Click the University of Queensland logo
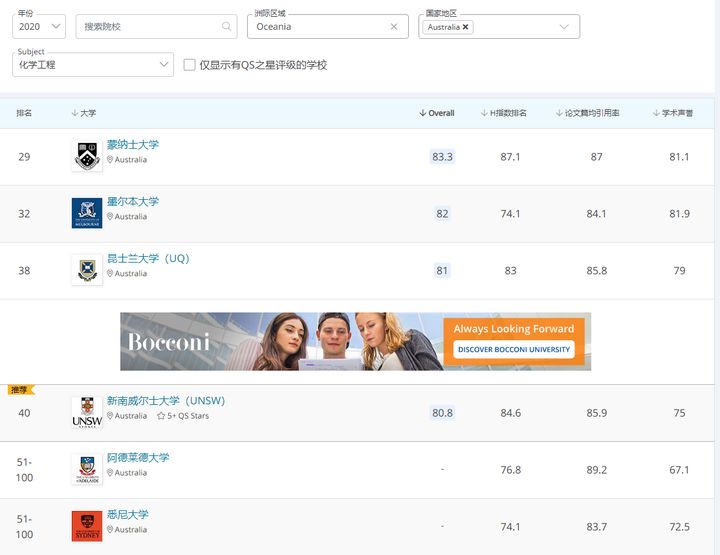 pos(87,270)
